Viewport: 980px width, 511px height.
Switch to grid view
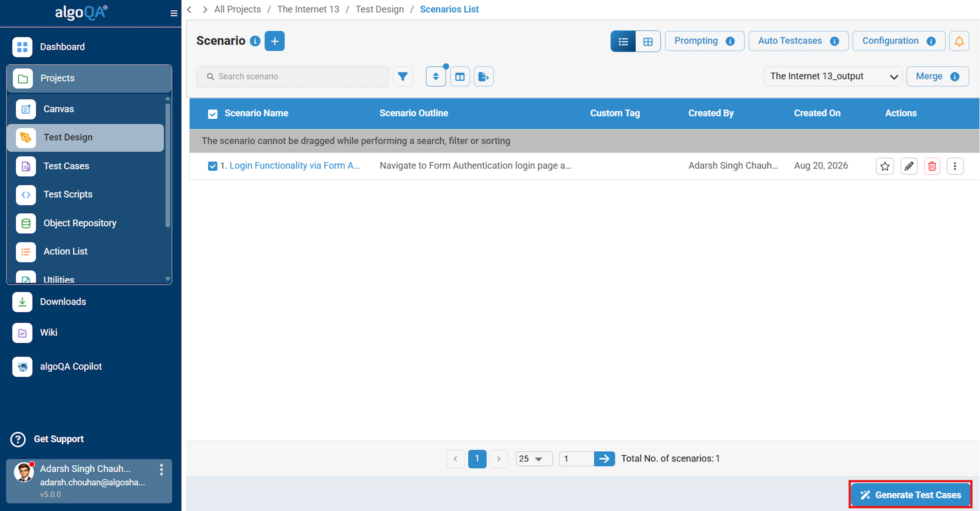(x=648, y=41)
